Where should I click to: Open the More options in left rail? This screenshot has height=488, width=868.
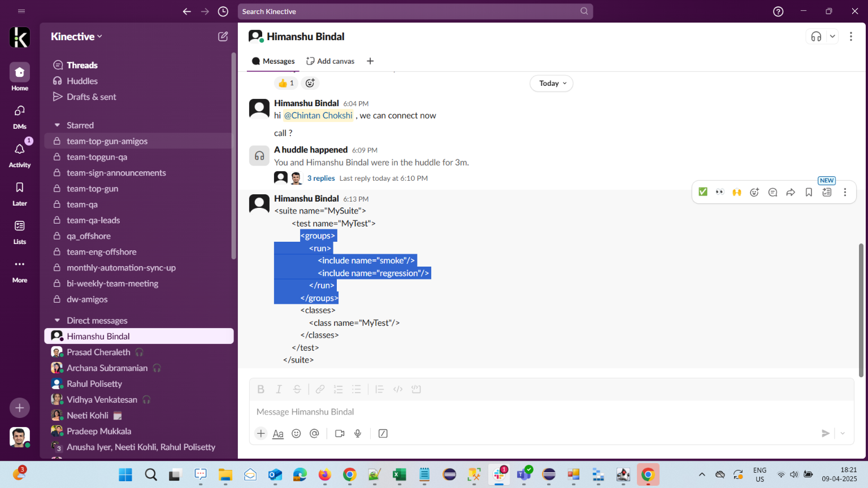click(20, 271)
